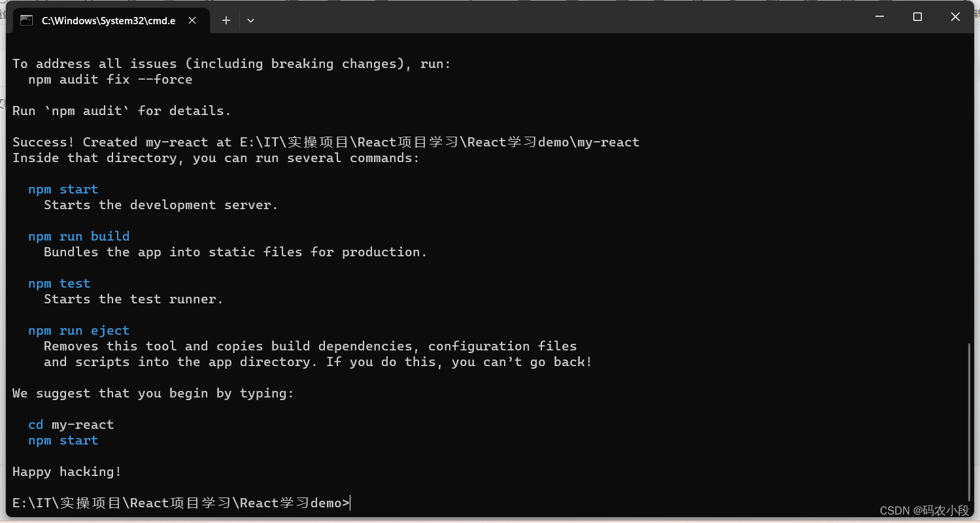980x523 pixels.
Task: Click the npm audit fix --force line
Action: click(x=110, y=79)
